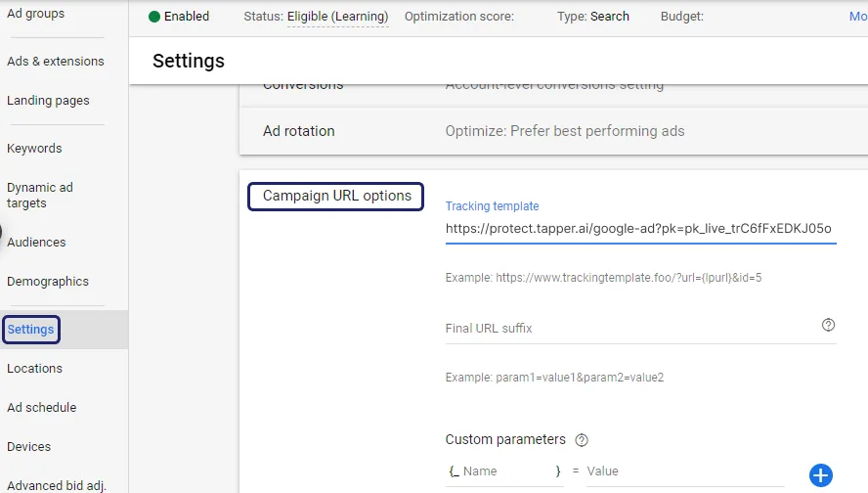Click the Campaign URL options heading
868x493 pixels.
pos(336,196)
